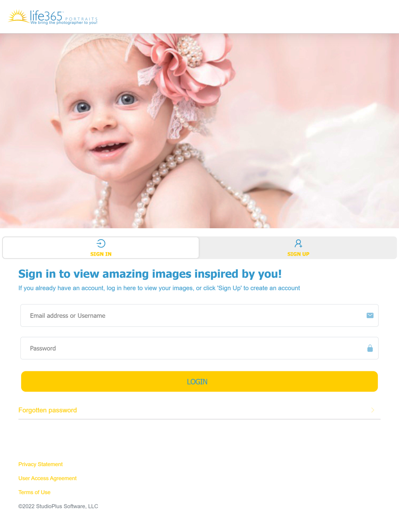Click the sign-in arrow circle icon
The height and width of the screenshot is (532, 399).
101,243
